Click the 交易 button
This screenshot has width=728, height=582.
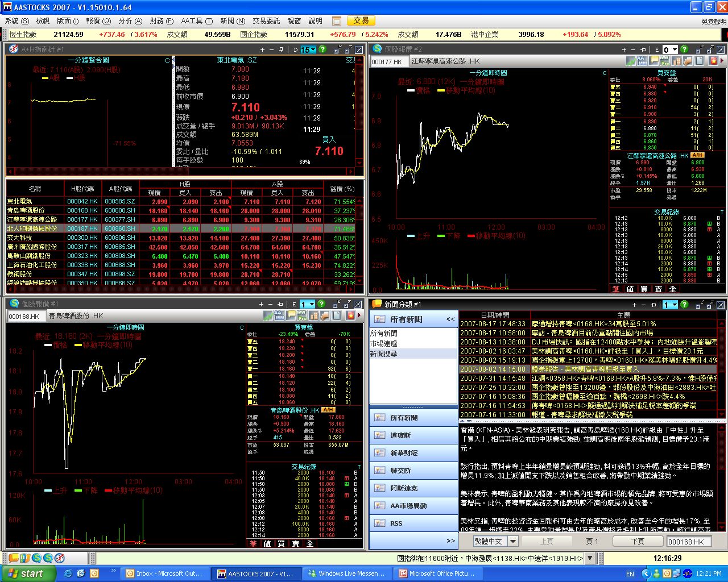[x=361, y=21]
